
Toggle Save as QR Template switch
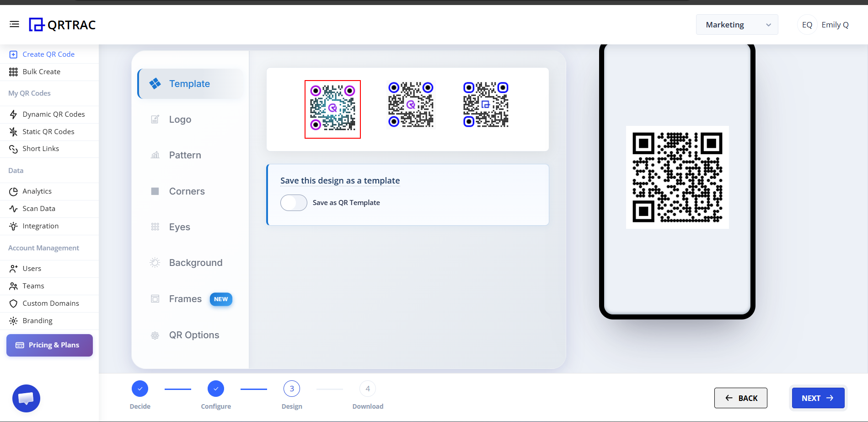pos(294,203)
